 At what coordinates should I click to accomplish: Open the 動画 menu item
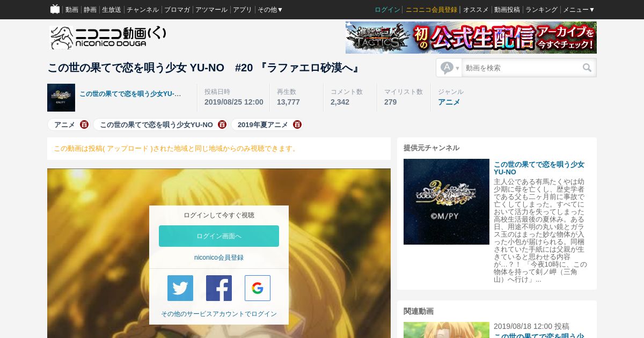(x=71, y=10)
